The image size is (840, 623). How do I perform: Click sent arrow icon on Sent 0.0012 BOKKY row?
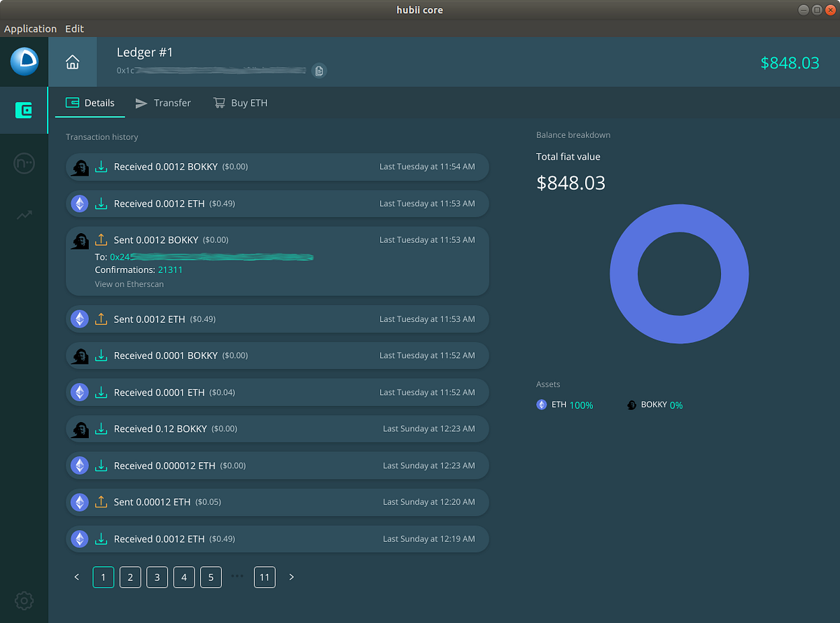click(101, 239)
